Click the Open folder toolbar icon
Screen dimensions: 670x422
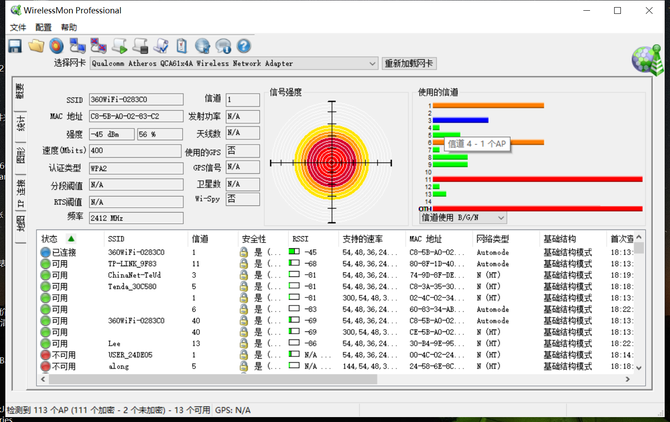point(36,46)
